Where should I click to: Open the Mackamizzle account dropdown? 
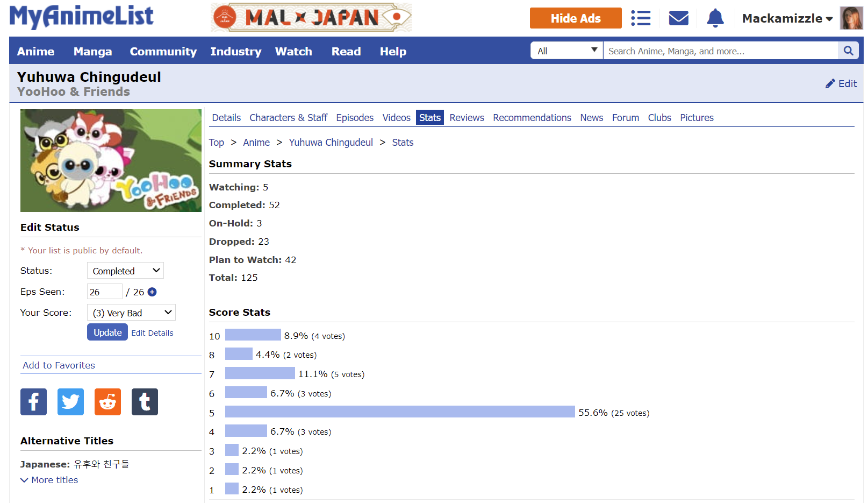tap(787, 18)
